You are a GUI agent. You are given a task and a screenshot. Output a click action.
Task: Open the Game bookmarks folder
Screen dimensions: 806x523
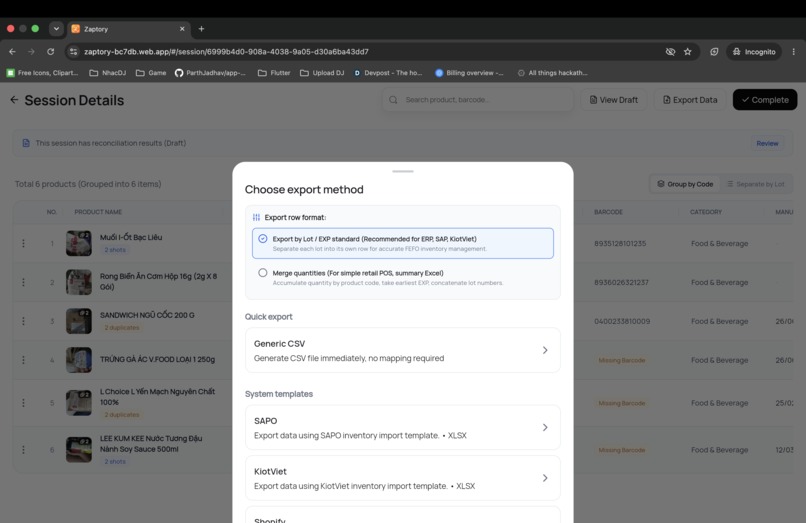(151, 73)
